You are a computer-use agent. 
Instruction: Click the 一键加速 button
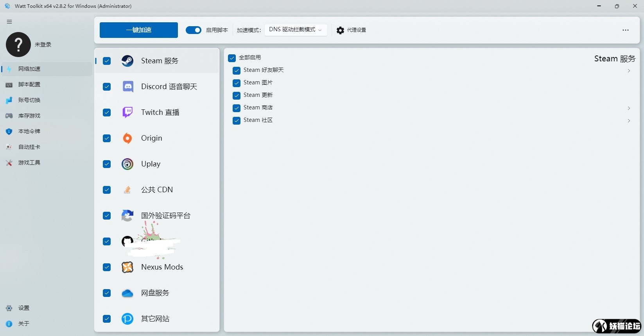pos(139,30)
